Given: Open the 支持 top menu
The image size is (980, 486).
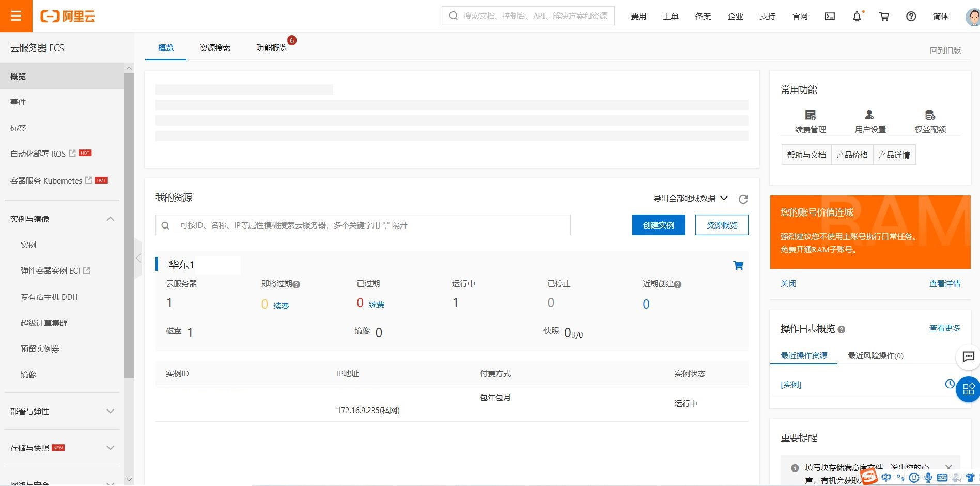Looking at the screenshot, I should click(x=768, y=17).
